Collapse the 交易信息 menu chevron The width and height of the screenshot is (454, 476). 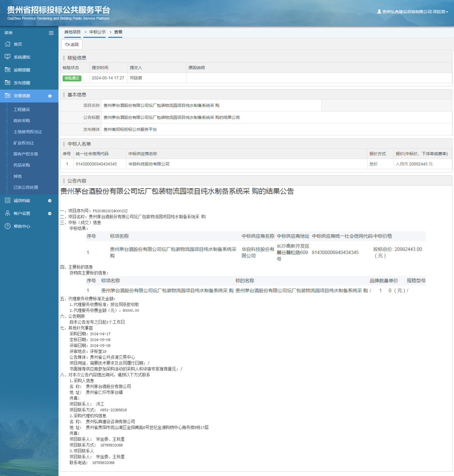(x=50, y=96)
